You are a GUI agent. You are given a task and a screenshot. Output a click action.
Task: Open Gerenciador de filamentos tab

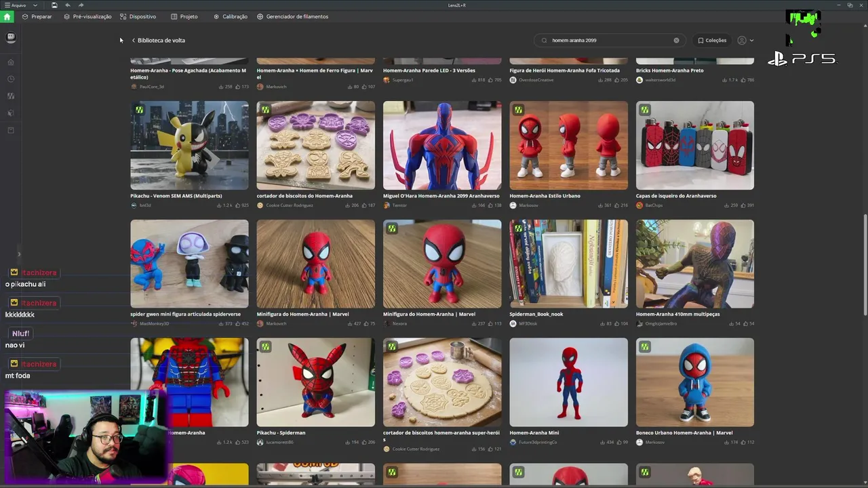(292, 16)
